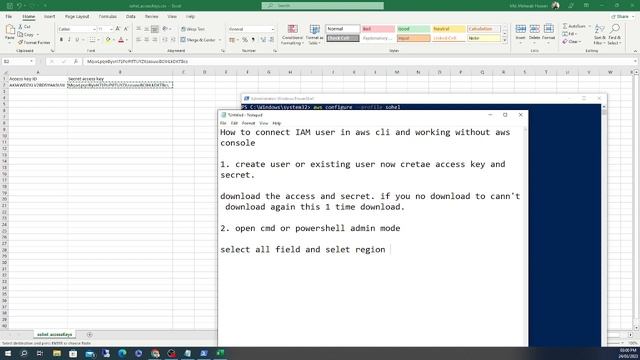Open Conditional Formatting menu
This screenshot has width=640, height=360.
292,35
